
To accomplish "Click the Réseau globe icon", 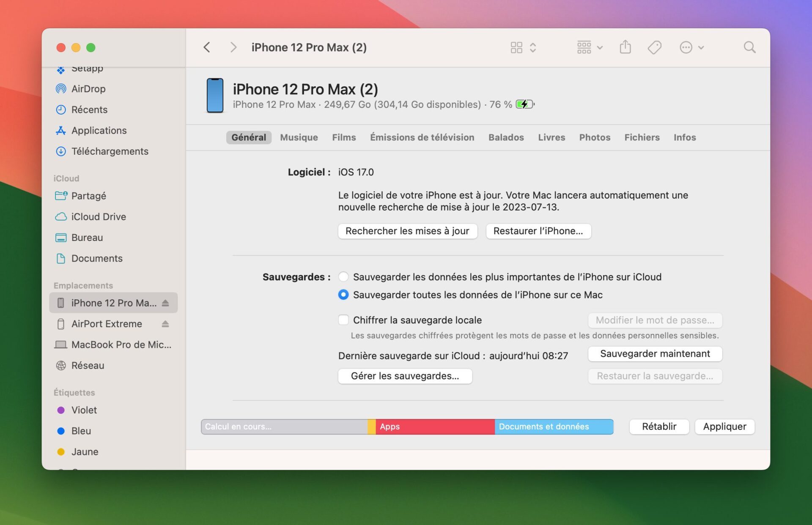I will click(x=61, y=365).
